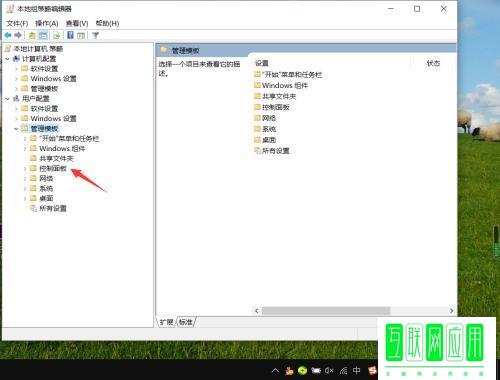
Task: Expand Windows 组件 in the tree
Action: click(x=25, y=149)
